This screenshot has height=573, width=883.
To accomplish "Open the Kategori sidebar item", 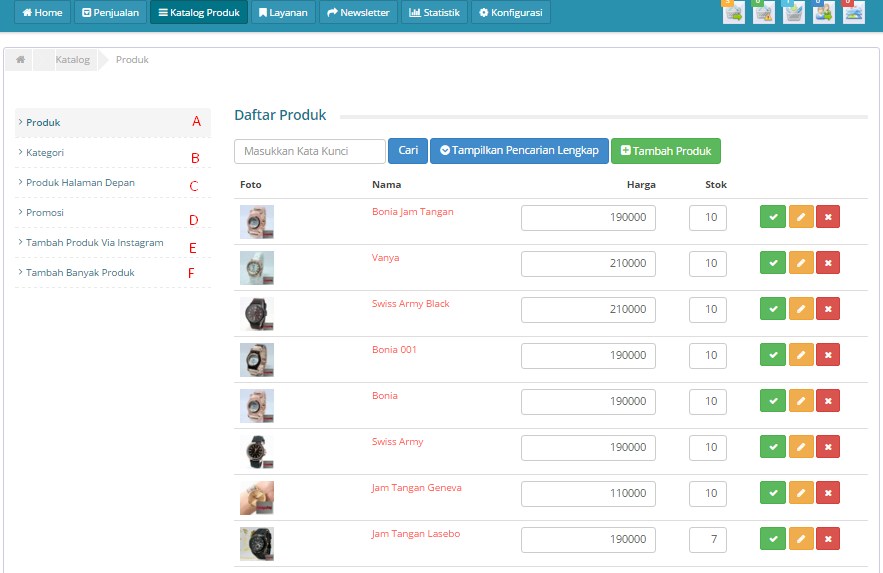I will click(x=45, y=153).
